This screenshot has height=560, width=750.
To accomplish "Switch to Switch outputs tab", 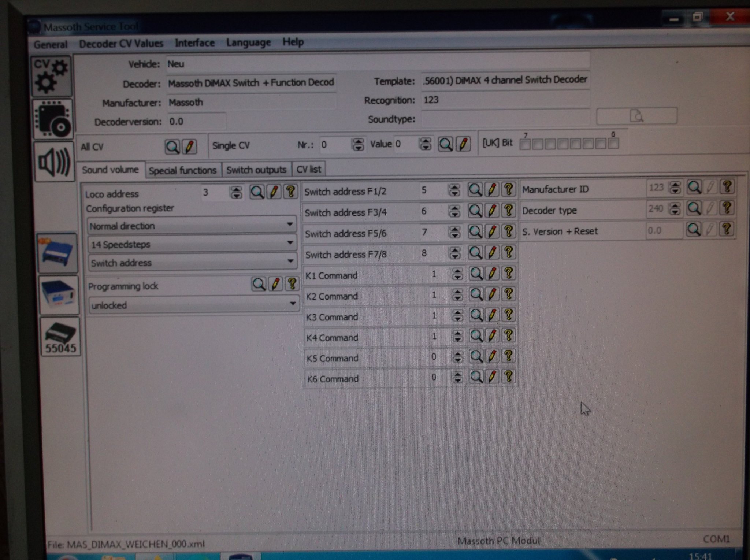I will pos(256,170).
